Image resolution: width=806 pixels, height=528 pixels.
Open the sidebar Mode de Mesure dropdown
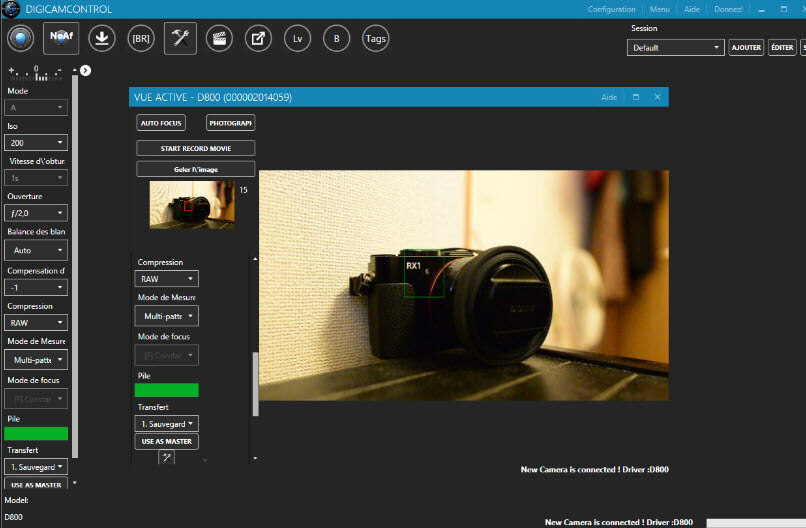point(35,360)
